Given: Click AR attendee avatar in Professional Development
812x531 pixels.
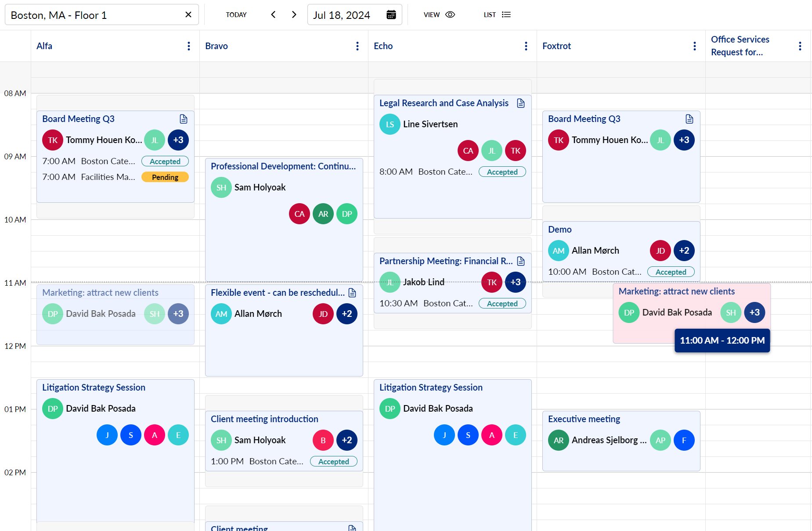Looking at the screenshot, I should click(x=323, y=214).
